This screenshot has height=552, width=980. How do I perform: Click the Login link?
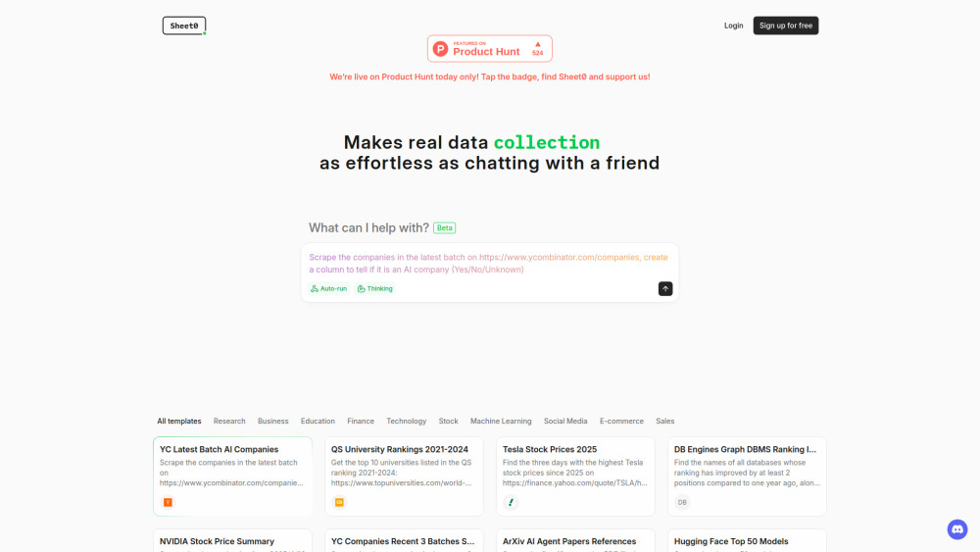[x=734, y=25]
